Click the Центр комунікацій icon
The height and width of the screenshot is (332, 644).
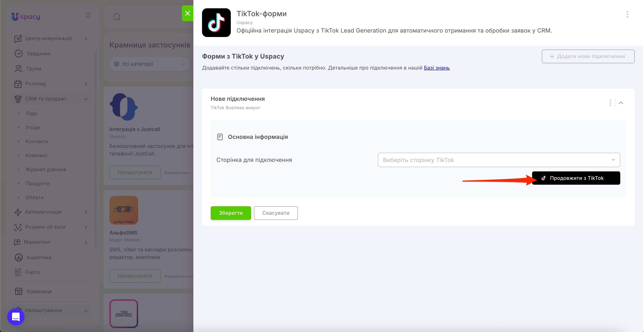[x=18, y=39]
